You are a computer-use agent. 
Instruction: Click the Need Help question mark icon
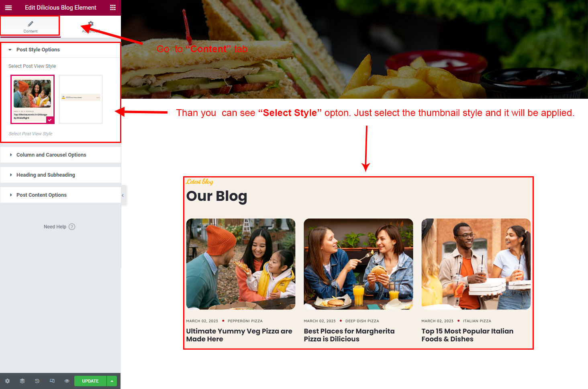click(72, 227)
